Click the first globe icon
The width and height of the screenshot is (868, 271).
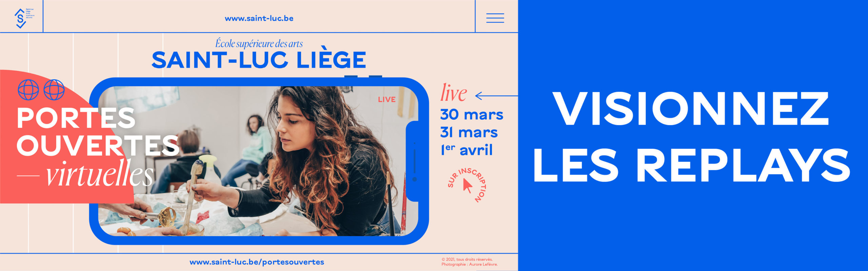tap(28, 90)
